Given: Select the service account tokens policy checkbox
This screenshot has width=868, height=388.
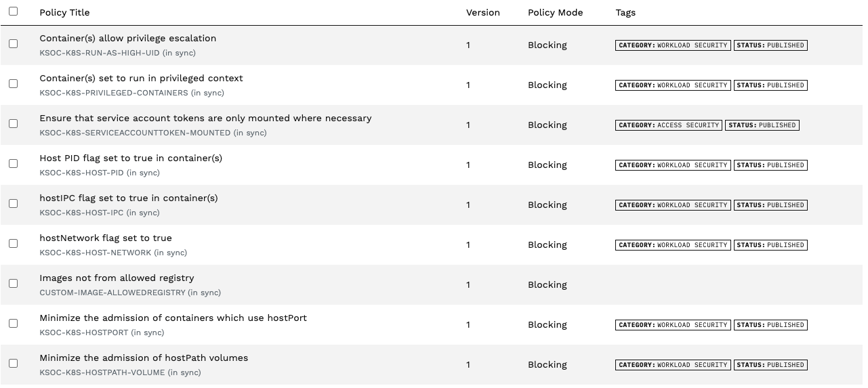Looking at the screenshot, I should click(13, 123).
